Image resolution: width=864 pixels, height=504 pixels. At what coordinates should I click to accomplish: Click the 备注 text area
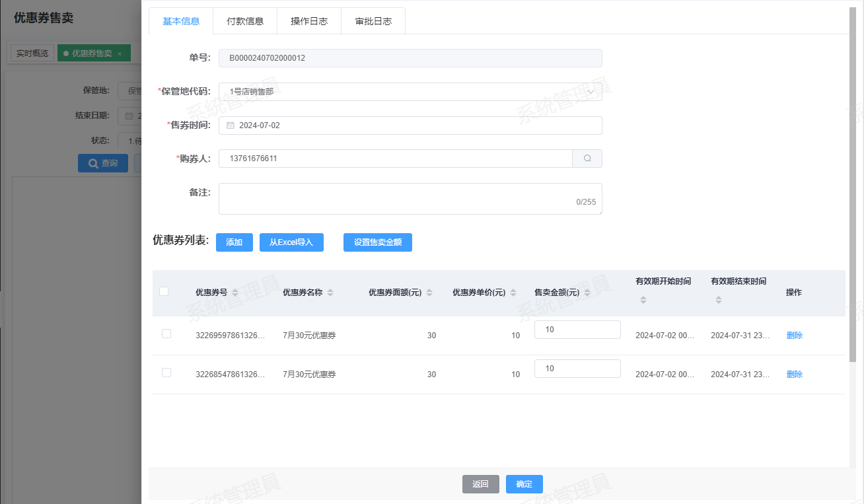pyautogui.click(x=410, y=199)
